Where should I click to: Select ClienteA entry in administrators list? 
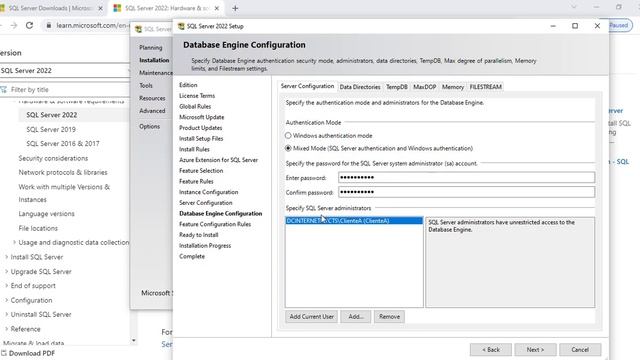pos(354,221)
